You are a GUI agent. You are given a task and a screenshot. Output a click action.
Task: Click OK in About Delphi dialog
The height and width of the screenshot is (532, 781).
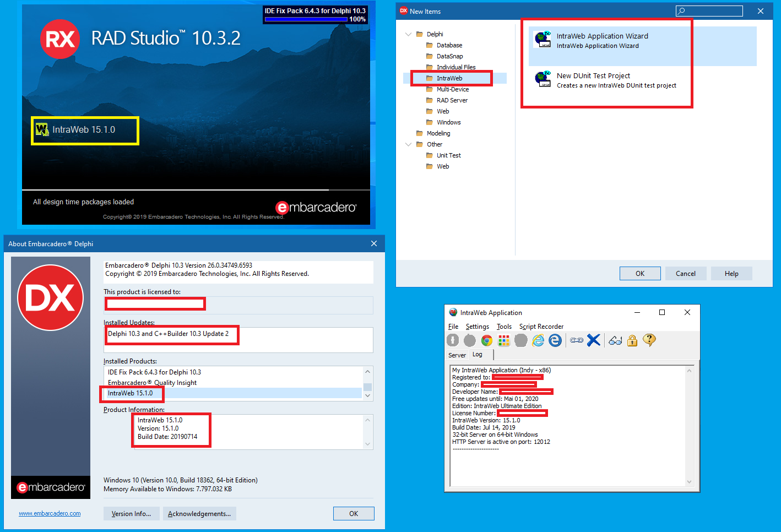[x=354, y=514]
